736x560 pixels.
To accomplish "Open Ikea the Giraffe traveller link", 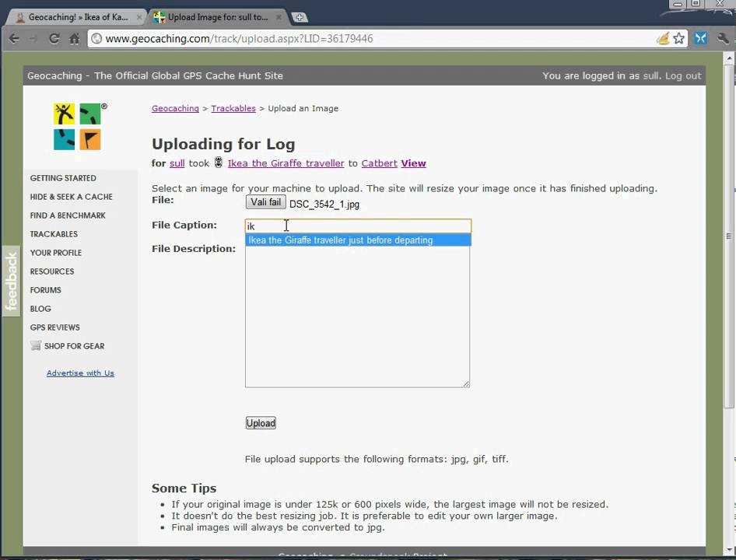I will [x=286, y=163].
